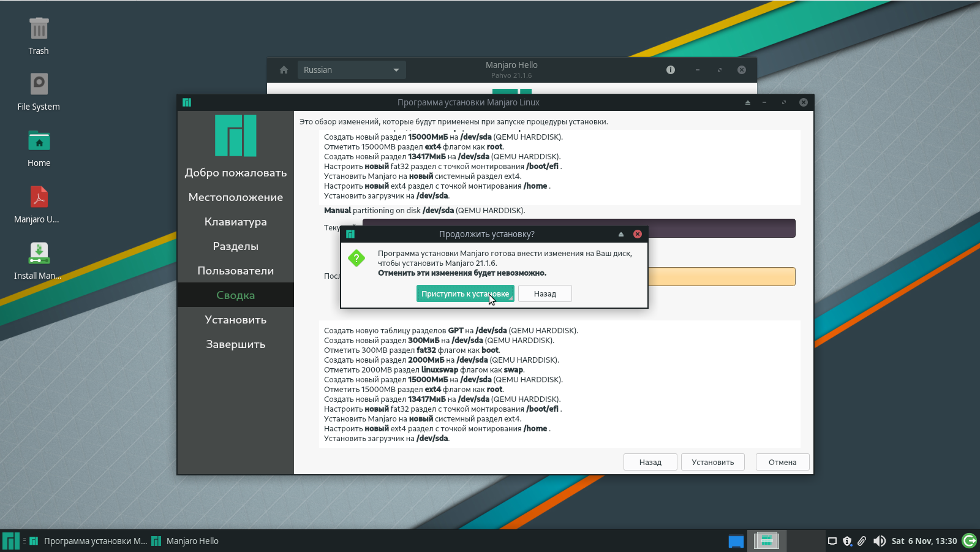Close the Manjaro installer window
Viewport: 980px width, 552px height.
(803, 102)
